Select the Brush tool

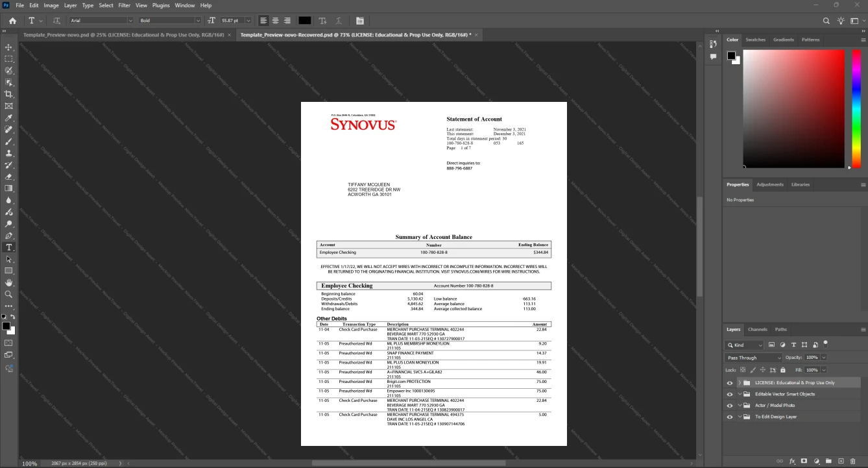click(x=9, y=142)
